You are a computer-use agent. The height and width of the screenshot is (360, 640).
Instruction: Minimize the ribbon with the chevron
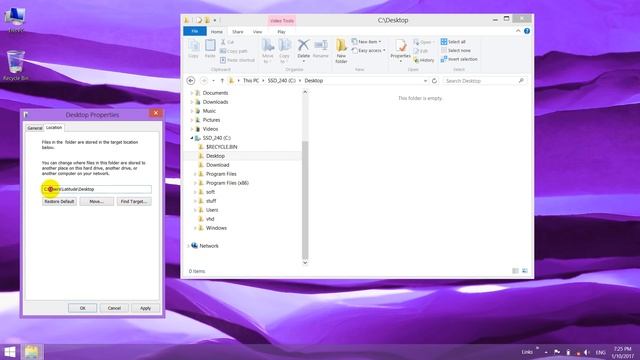click(x=518, y=31)
